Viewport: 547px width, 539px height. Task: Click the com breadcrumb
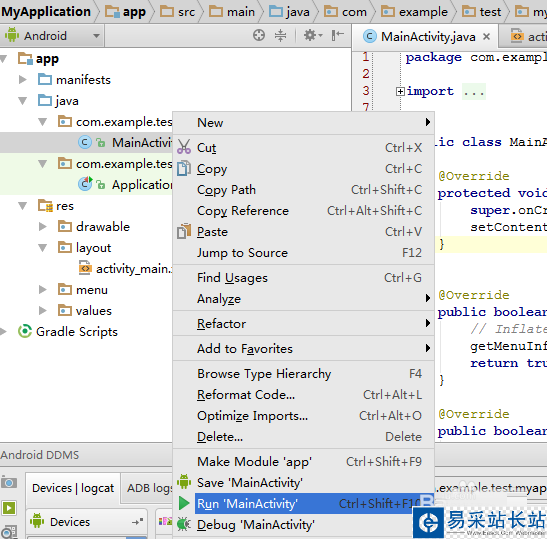tap(345, 12)
